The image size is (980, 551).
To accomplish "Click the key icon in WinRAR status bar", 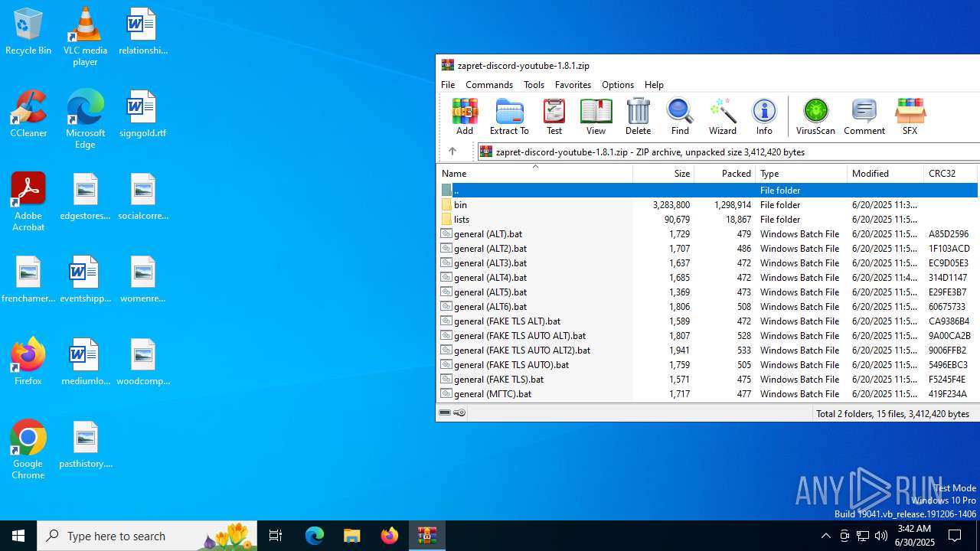I will coord(459,413).
